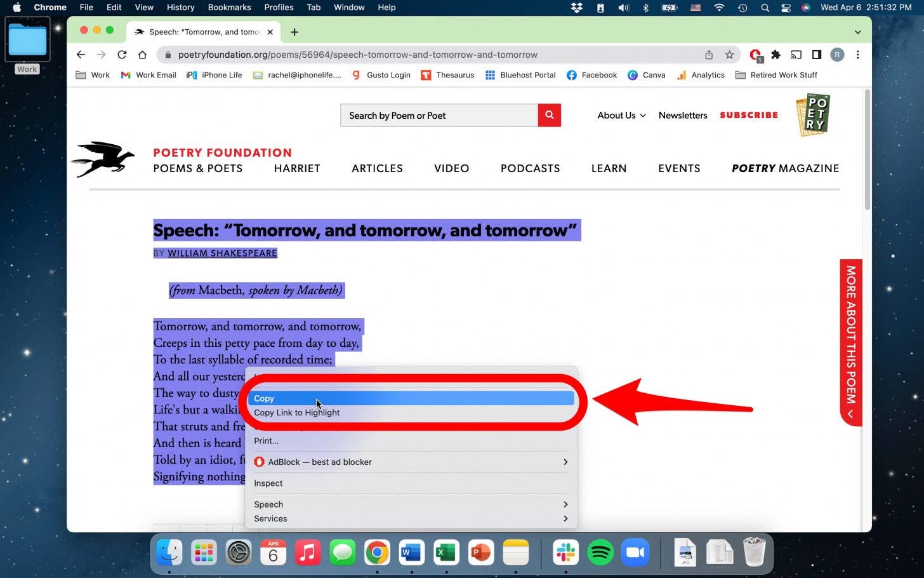Click the red search magnifying glass button
The height and width of the screenshot is (578, 924).
pyautogui.click(x=548, y=115)
